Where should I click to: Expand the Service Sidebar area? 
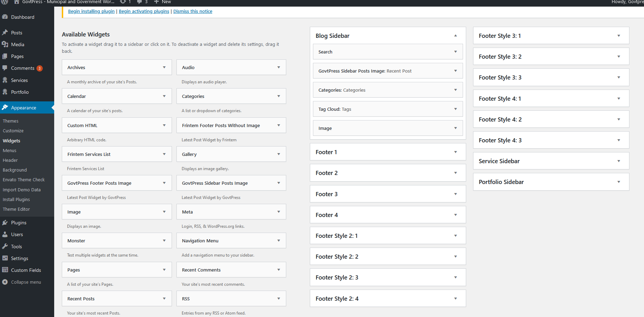619,161
